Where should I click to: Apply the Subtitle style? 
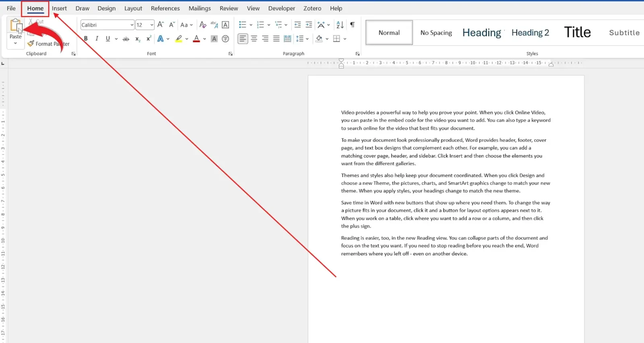click(624, 33)
